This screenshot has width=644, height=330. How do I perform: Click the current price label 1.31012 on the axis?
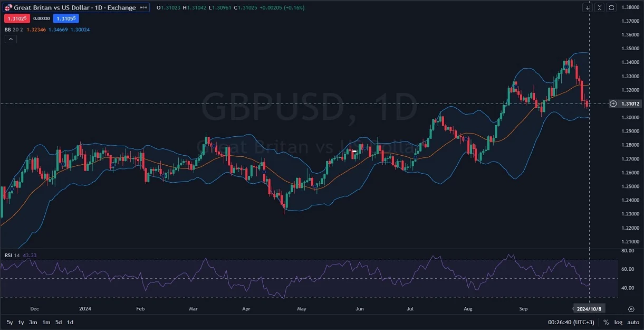coord(630,103)
